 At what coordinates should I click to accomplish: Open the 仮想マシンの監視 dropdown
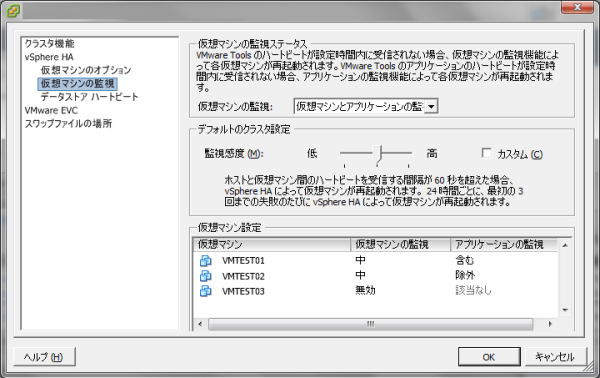431,106
